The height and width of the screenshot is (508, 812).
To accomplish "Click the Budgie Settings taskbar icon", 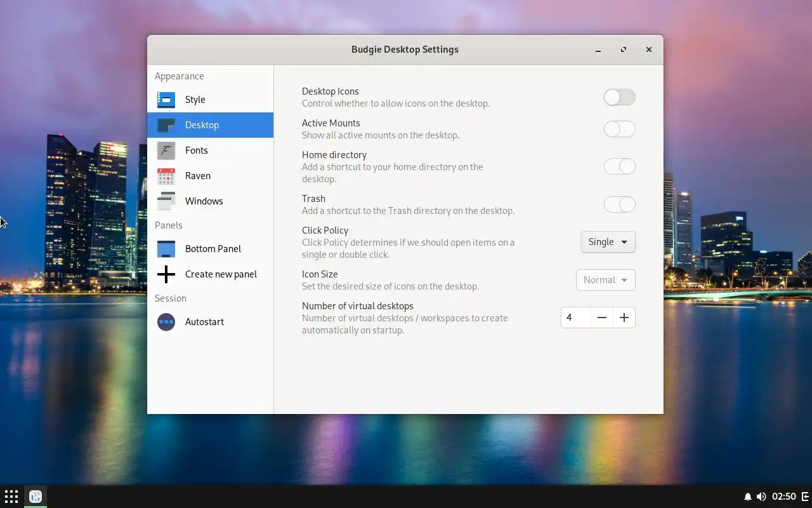I will pos(36,497).
